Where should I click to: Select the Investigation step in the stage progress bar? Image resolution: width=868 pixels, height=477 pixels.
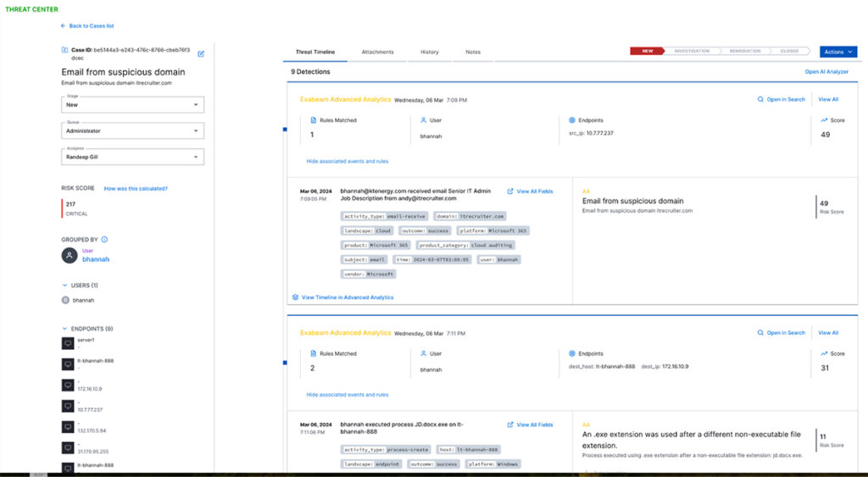[x=691, y=51]
